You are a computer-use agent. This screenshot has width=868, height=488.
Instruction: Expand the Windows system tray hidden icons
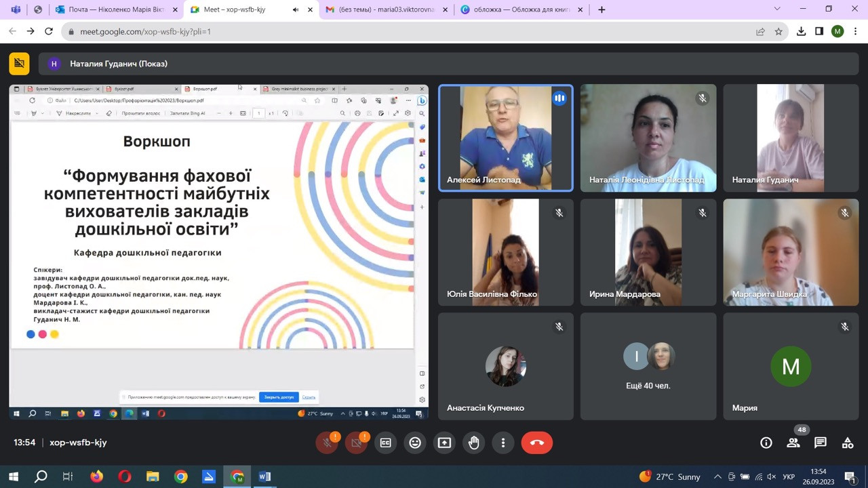[x=717, y=476]
